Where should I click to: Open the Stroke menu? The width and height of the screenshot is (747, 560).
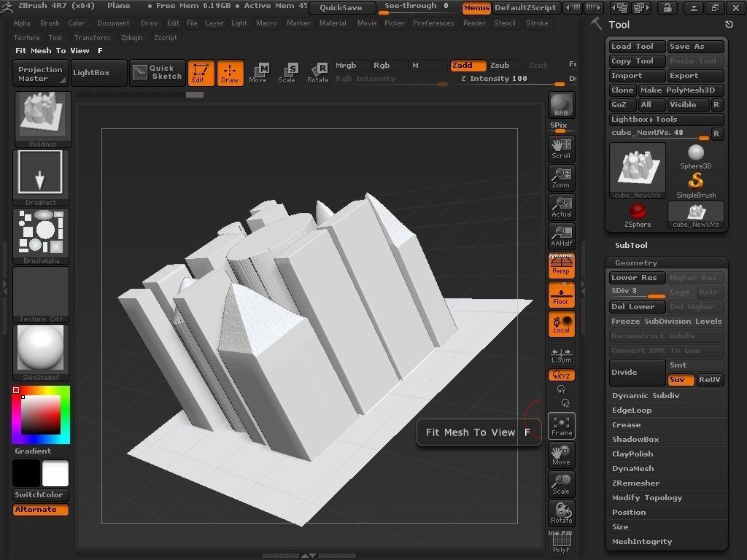pyautogui.click(x=537, y=23)
